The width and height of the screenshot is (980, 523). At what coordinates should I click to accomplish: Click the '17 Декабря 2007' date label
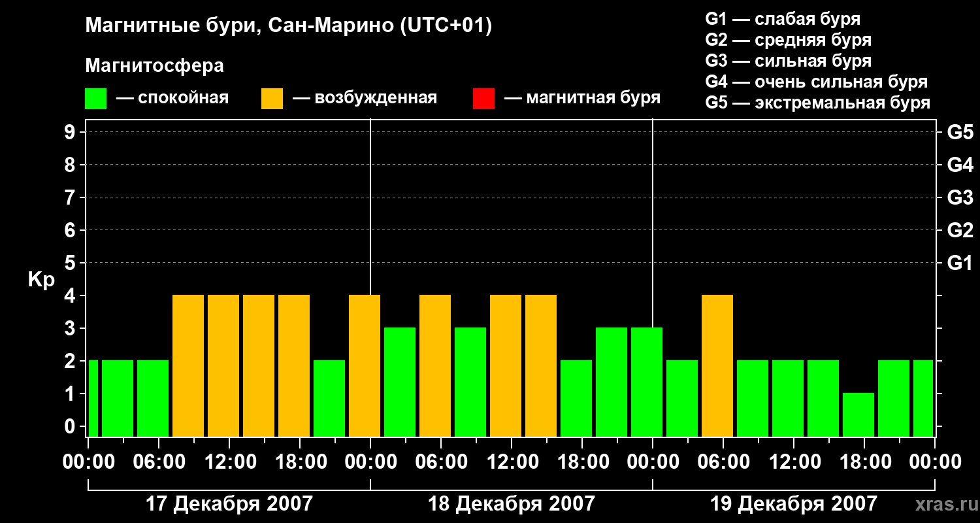[229, 504]
